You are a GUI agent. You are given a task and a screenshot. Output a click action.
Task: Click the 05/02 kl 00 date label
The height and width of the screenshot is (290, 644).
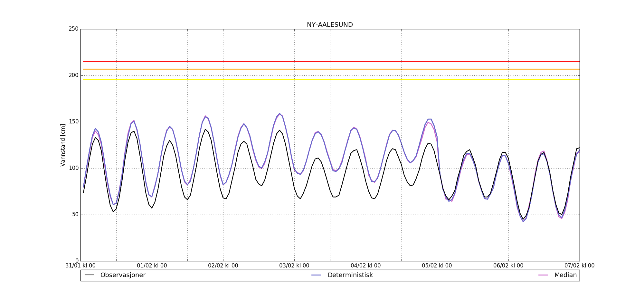pyautogui.click(x=437, y=266)
